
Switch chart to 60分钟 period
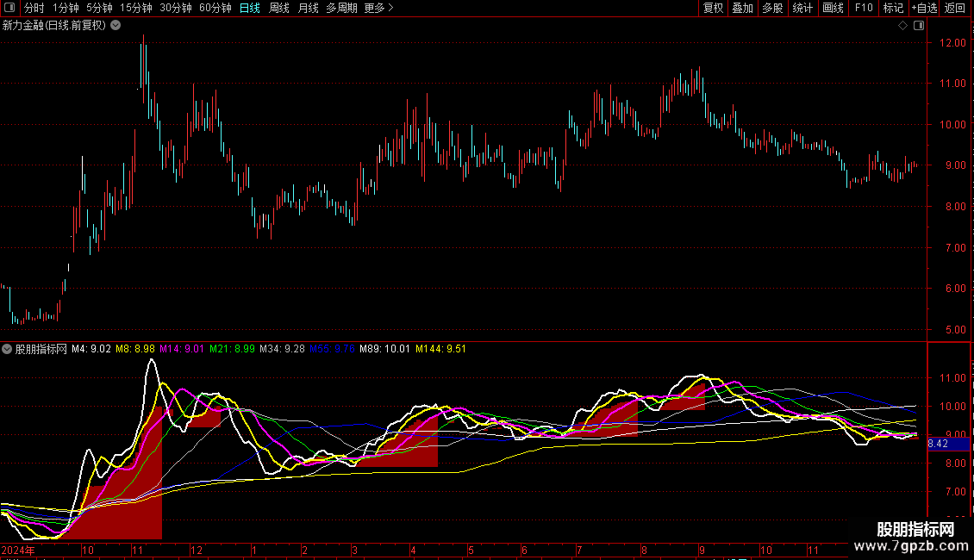click(x=215, y=8)
